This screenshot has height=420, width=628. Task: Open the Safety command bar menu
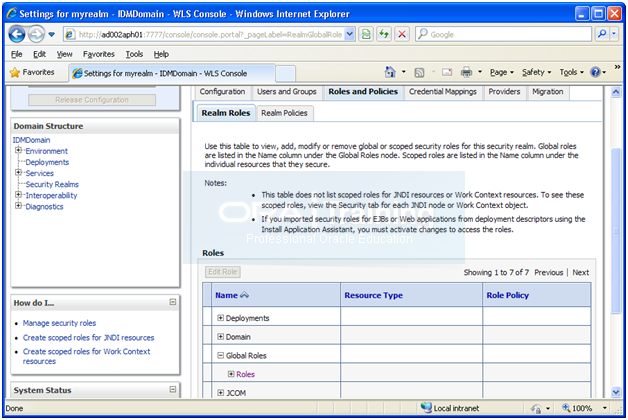536,72
